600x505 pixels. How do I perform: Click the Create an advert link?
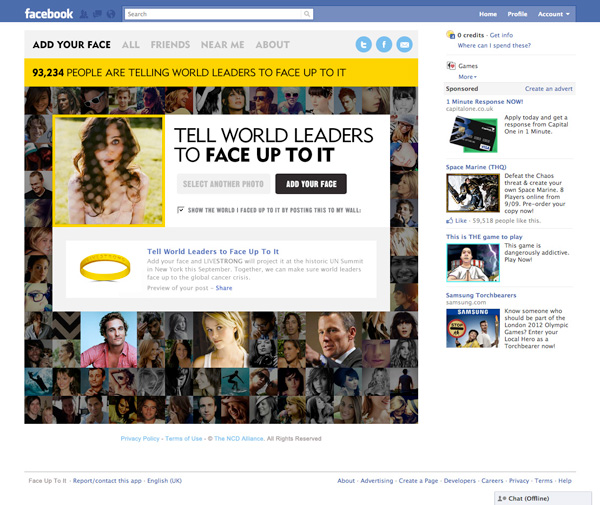(x=549, y=89)
